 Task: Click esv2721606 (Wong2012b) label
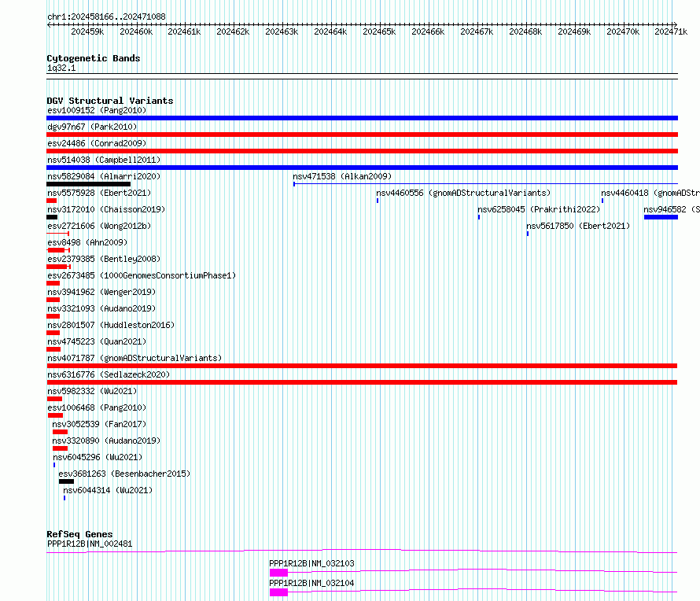(x=99, y=226)
